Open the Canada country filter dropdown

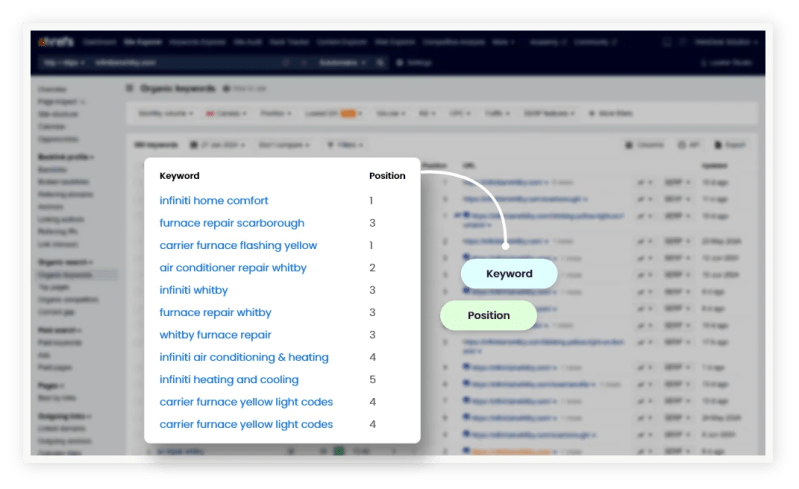226,114
